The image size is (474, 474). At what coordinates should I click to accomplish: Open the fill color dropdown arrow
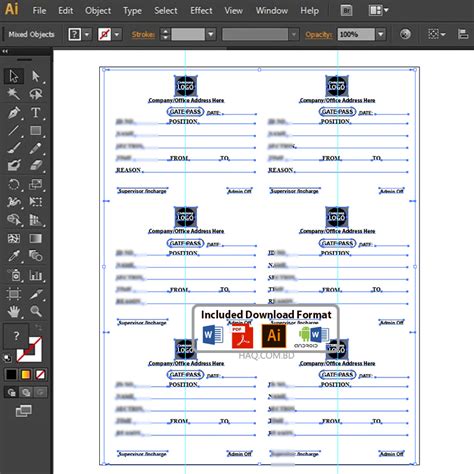[87, 34]
